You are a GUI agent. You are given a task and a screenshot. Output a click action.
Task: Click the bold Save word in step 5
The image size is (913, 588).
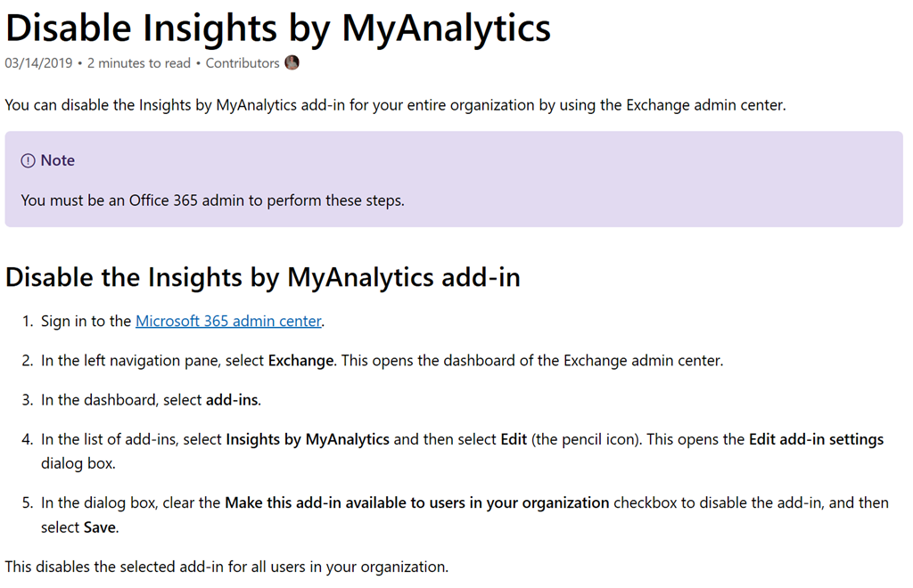click(100, 527)
